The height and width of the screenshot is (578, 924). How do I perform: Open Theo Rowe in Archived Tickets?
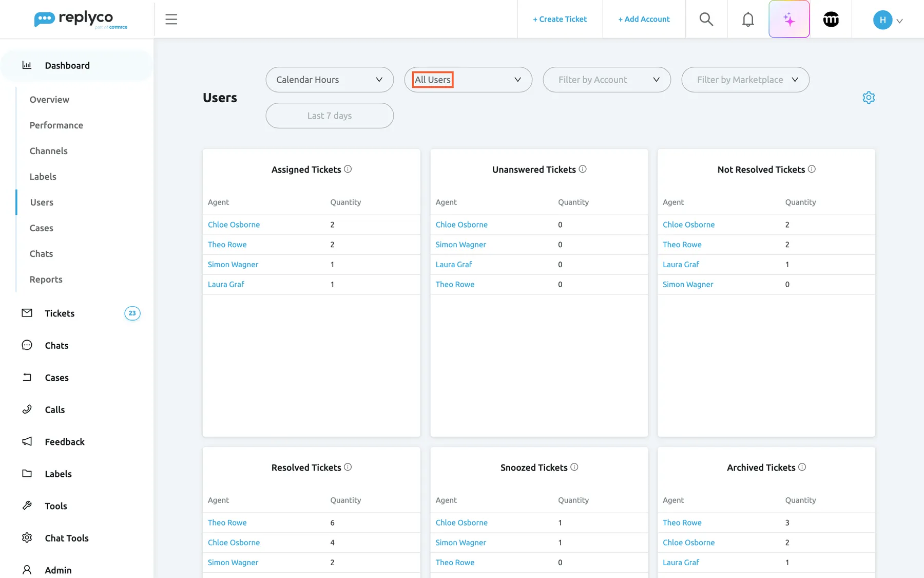pyautogui.click(x=682, y=523)
